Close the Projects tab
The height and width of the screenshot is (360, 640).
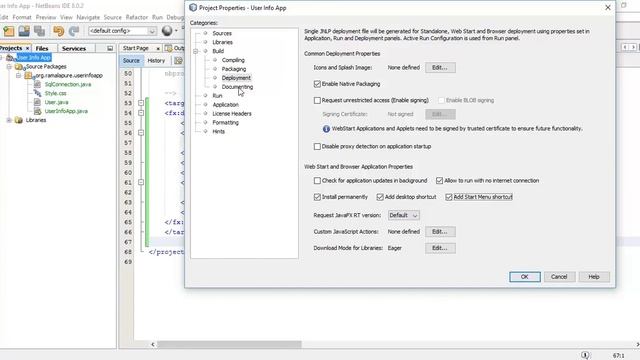(x=27, y=49)
